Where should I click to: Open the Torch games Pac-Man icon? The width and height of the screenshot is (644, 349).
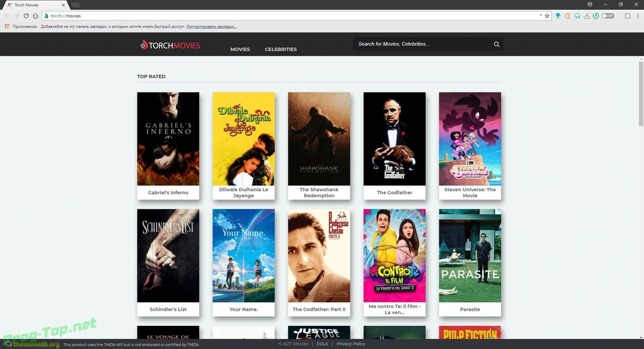pos(568,16)
